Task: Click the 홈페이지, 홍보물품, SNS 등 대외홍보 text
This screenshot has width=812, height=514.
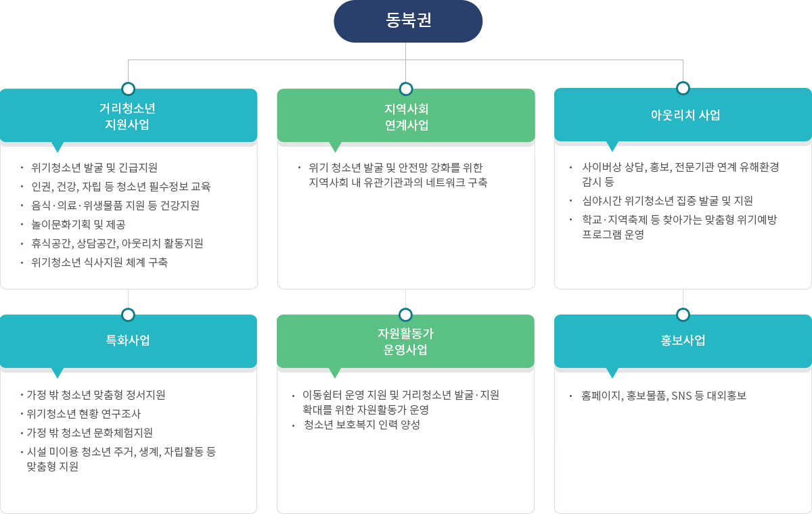Action: (664, 396)
